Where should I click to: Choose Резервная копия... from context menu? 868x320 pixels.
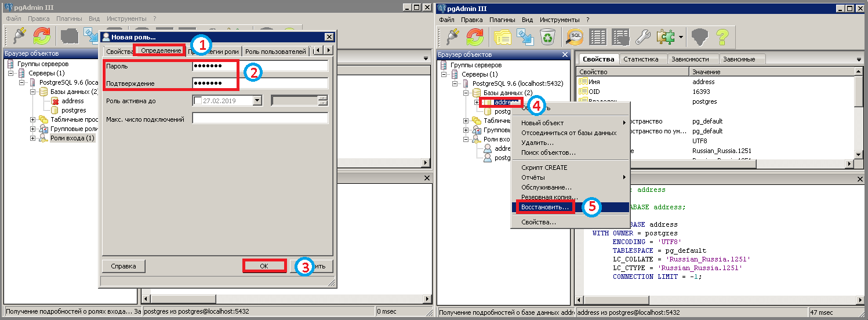point(571,197)
